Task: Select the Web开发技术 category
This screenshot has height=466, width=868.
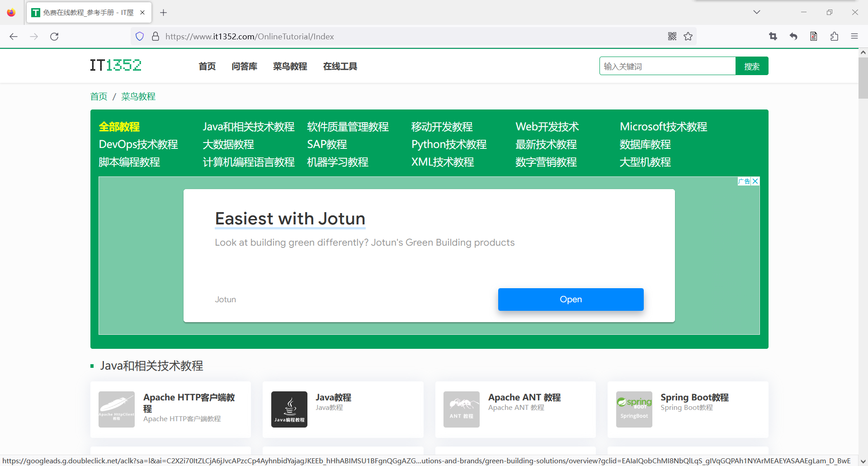Action: 547,127
